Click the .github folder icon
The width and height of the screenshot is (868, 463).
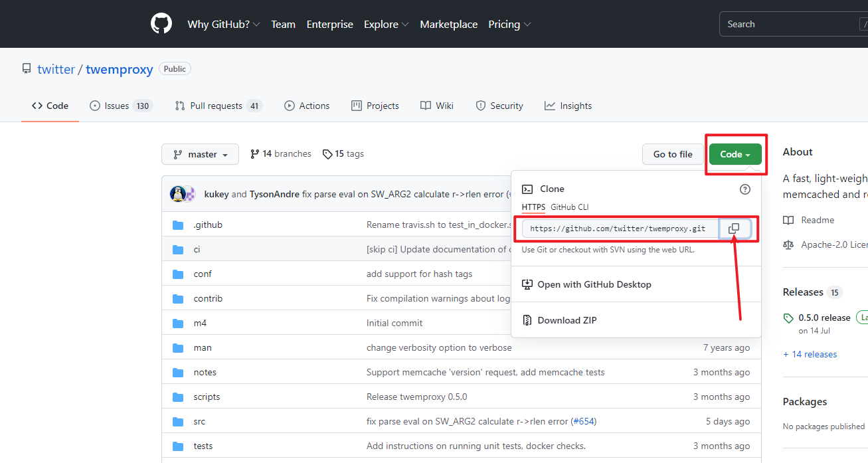tap(178, 225)
